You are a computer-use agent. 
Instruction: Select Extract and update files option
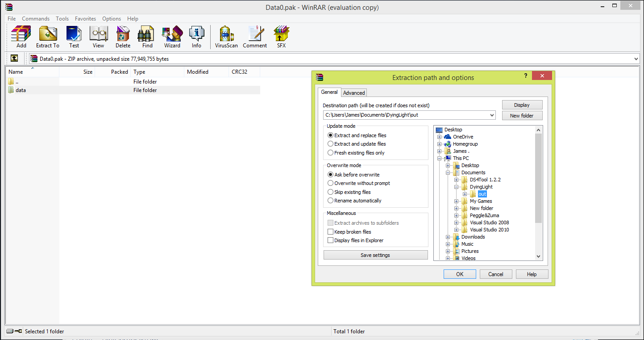pyautogui.click(x=331, y=144)
